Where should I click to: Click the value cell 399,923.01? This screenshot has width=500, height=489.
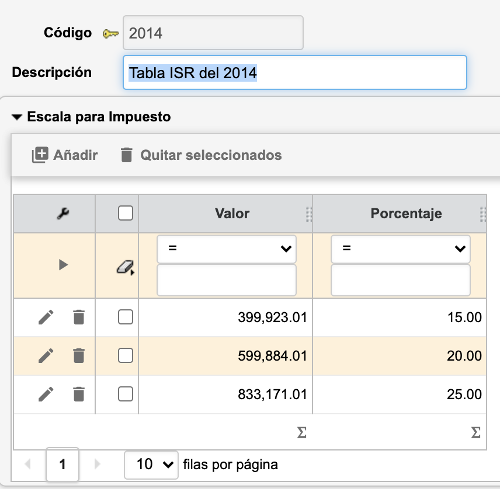(226, 317)
